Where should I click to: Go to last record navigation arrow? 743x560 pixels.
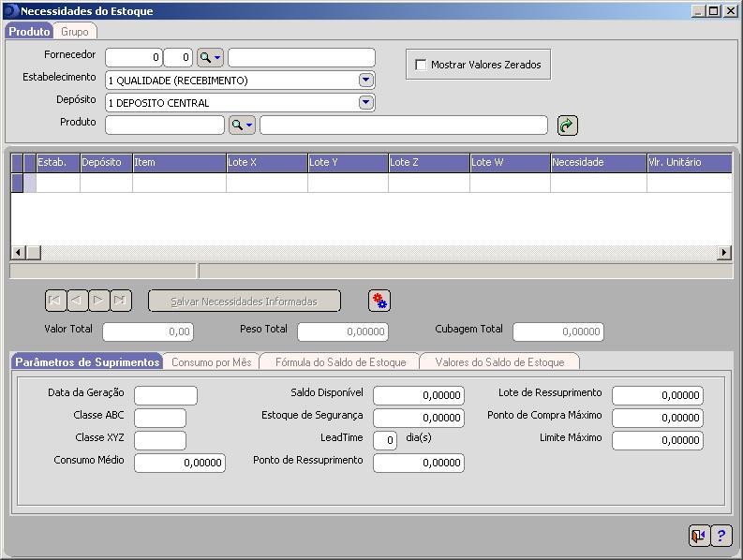click(x=121, y=301)
